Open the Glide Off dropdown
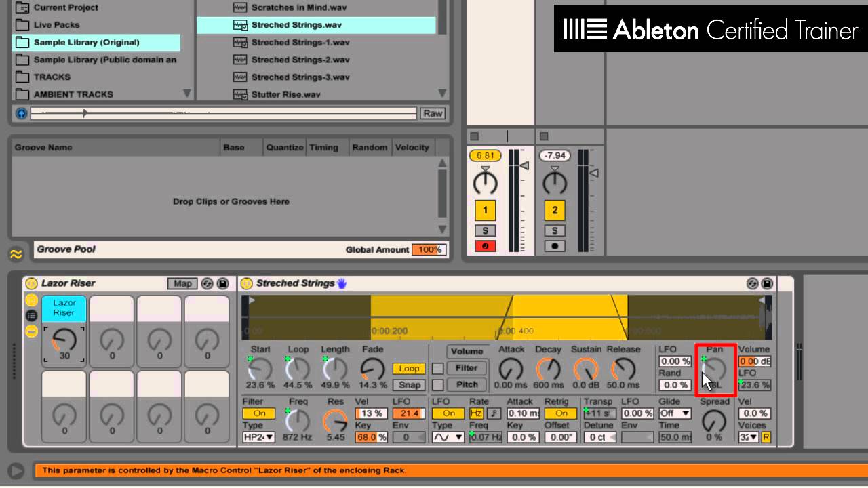 coord(675,413)
